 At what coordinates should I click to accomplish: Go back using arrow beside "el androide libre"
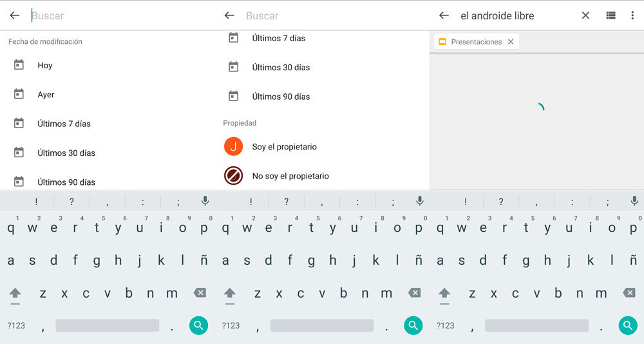[x=444, y=15]
